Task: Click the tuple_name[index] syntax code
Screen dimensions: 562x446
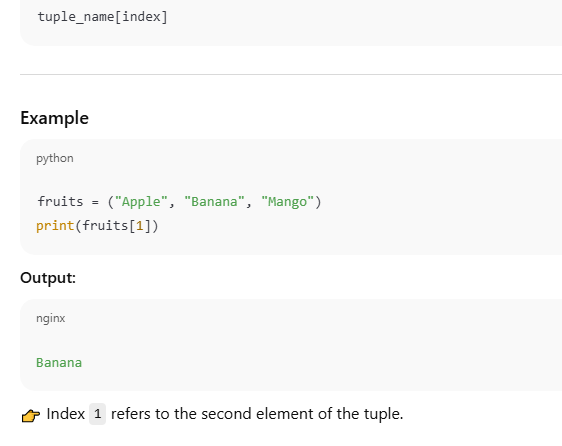Action: click(103, 16)
